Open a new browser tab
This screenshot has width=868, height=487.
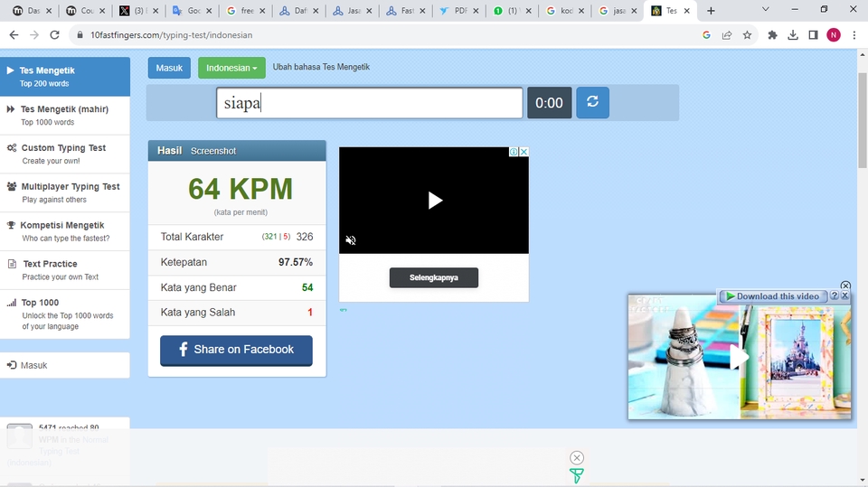pos(711,11)
